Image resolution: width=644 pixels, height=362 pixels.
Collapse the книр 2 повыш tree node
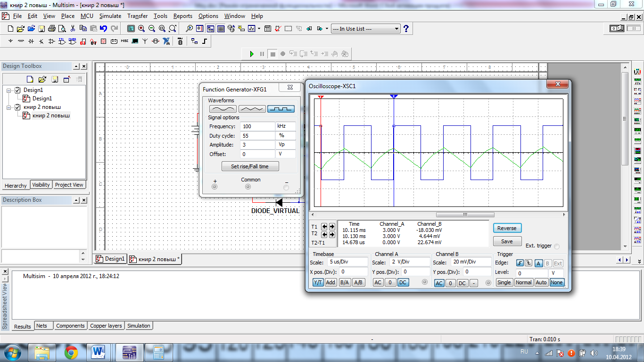(9, 107)
